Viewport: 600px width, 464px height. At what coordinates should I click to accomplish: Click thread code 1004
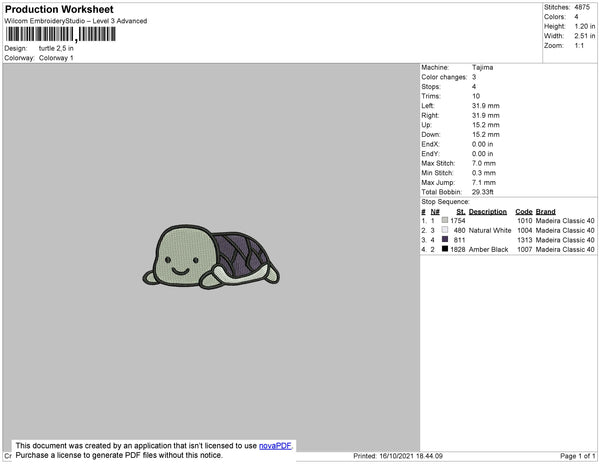pyautogui.click(x=525, y=230)
